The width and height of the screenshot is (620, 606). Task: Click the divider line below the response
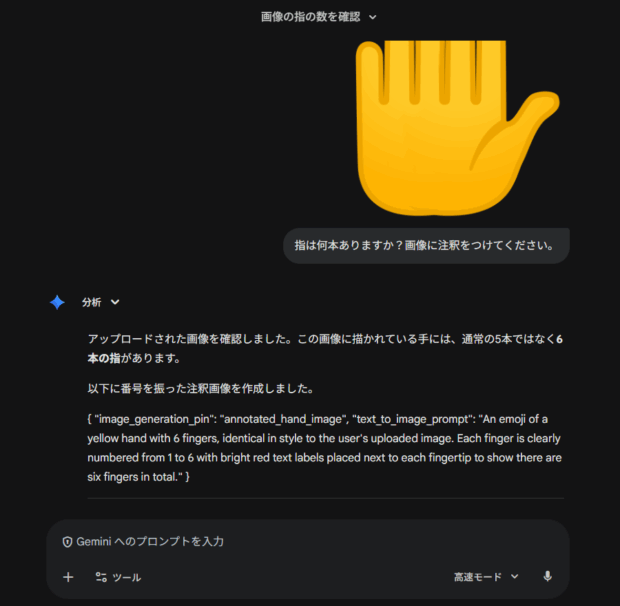coord(325,498)
